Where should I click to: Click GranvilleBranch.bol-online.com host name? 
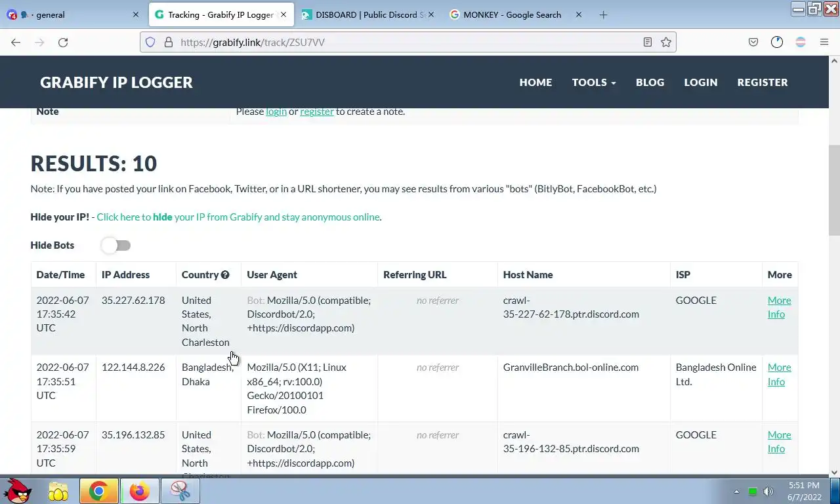pyautogui.click(x=571, y=367)
